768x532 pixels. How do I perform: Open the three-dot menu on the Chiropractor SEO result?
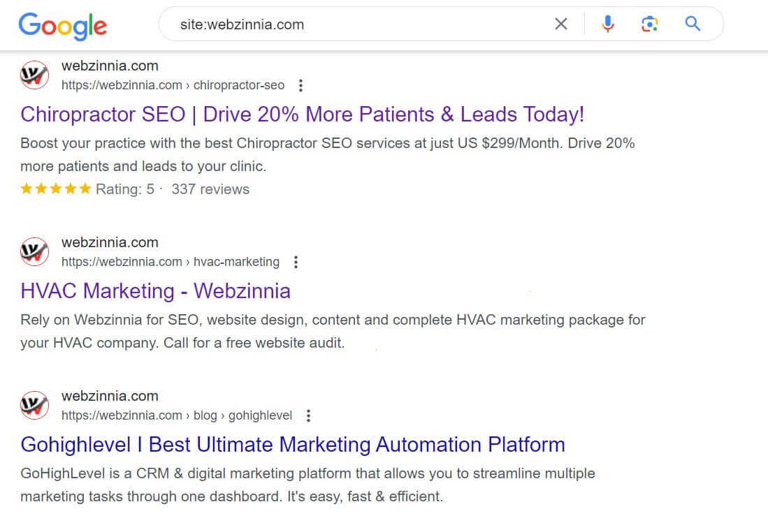(x=300, y=84)
